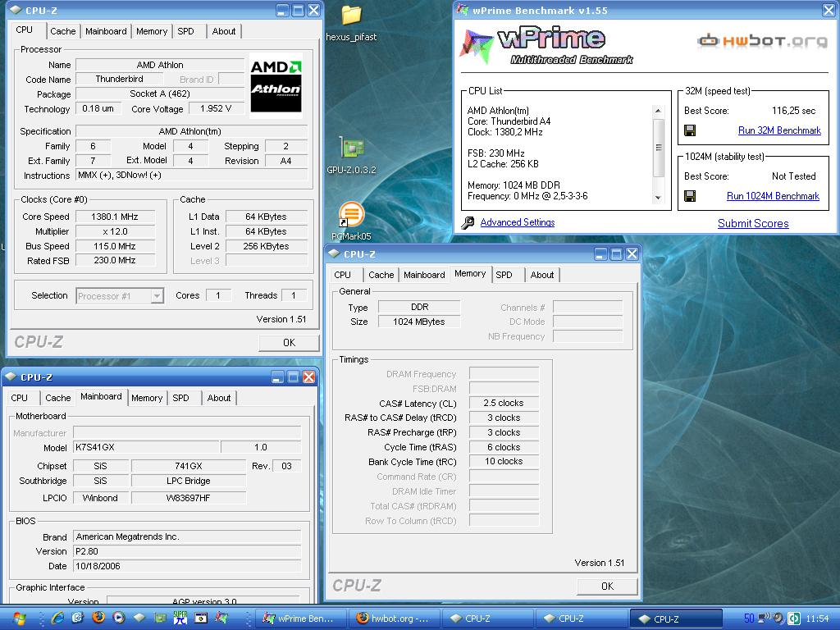Open CPU tab in the bottom-left Mainboard CPU-Z window
The height and width of the screenshot is (630, 840).
(20, 398)
